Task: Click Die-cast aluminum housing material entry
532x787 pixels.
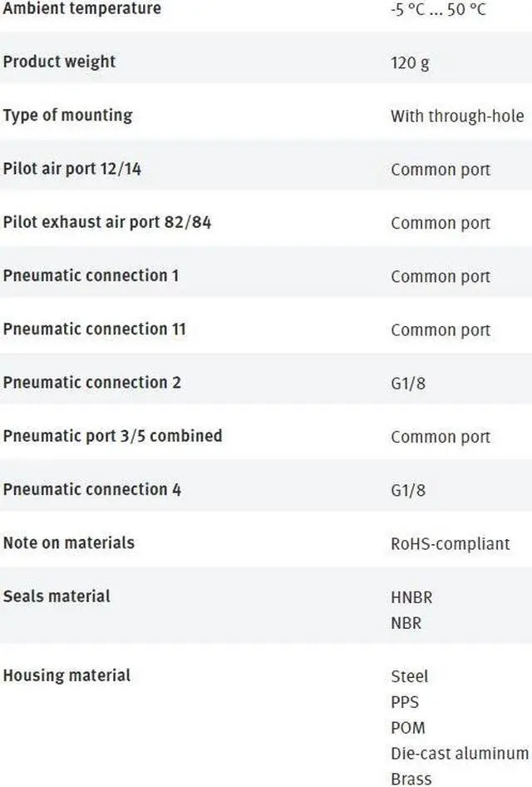Action: coord(459,753)
